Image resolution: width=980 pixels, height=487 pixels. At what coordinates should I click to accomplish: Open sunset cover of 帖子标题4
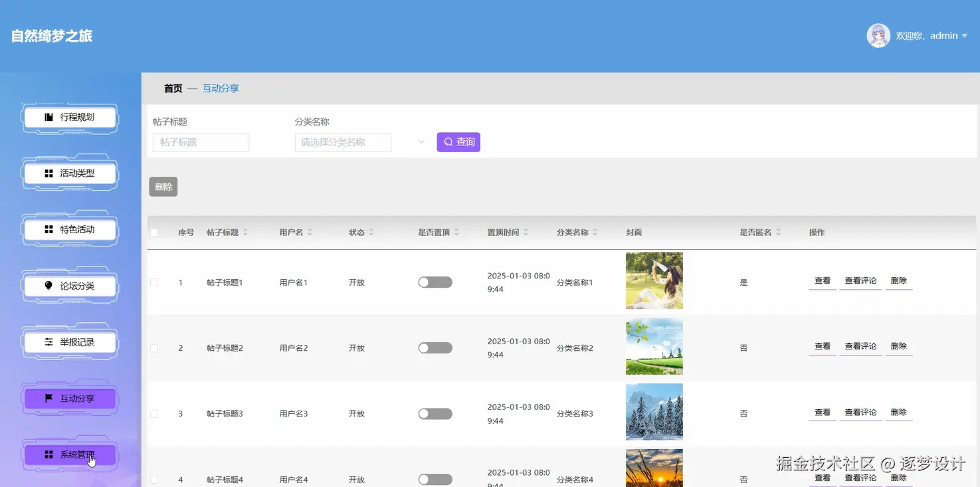[654, 468]
